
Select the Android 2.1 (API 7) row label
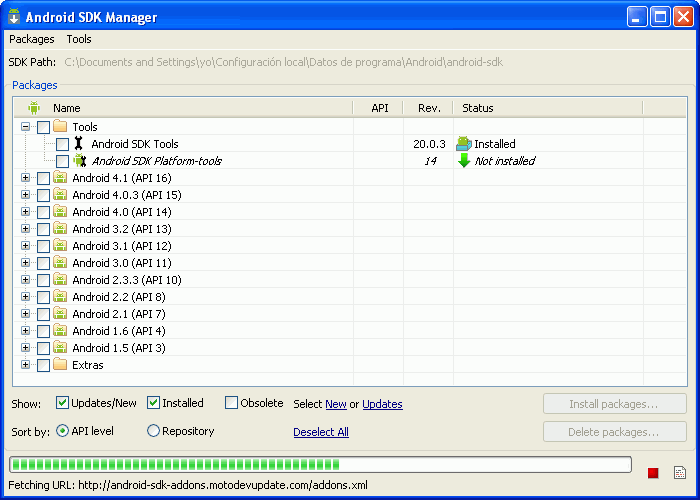coord(119,314)
